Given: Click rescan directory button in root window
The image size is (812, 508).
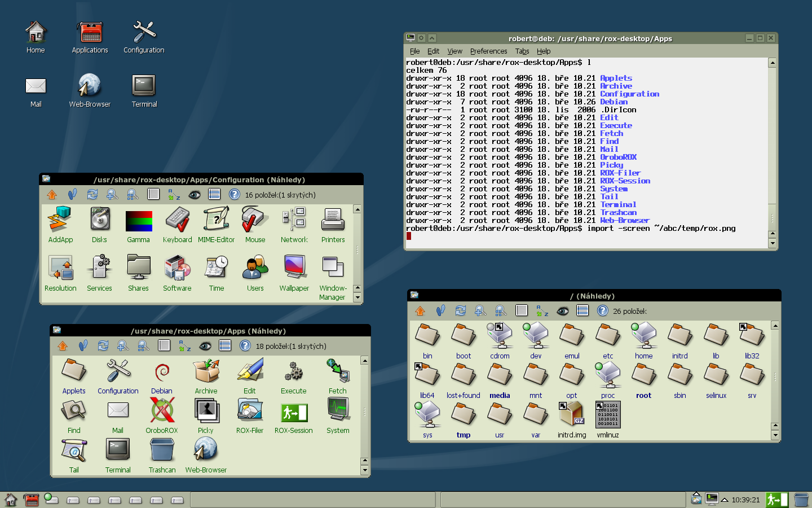Looking at the screenshot, I should point(461,311).
